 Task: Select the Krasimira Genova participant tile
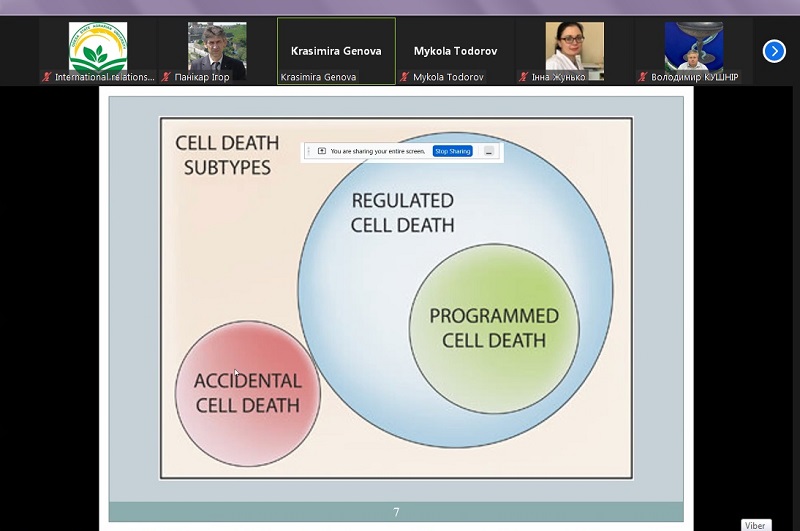pyautogui.click(x=336, y=50)
